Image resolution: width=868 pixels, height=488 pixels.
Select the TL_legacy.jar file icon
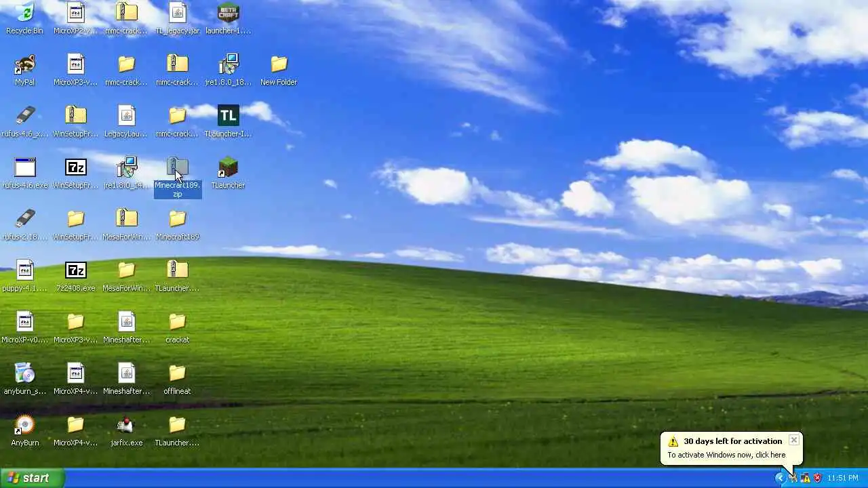(x=177, y=14)
